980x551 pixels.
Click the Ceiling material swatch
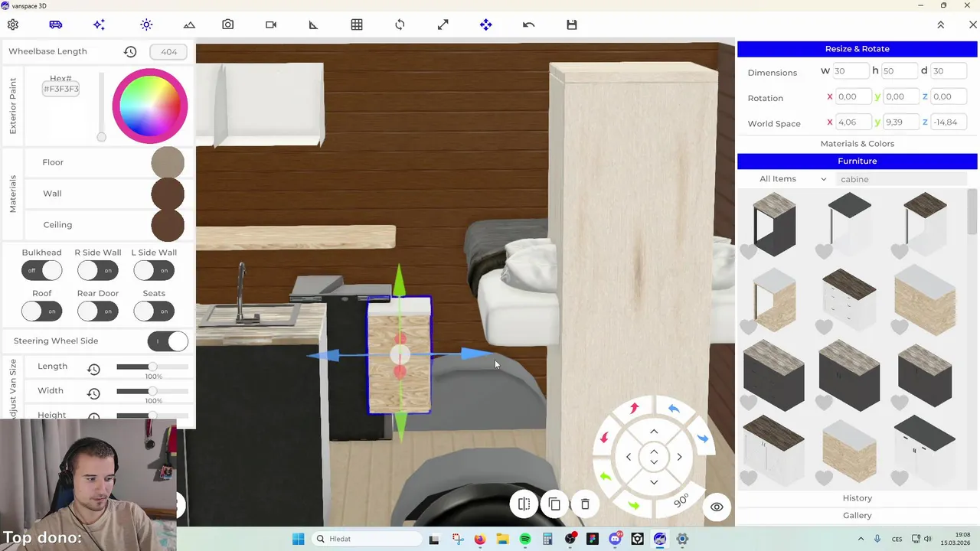[168, 225]
